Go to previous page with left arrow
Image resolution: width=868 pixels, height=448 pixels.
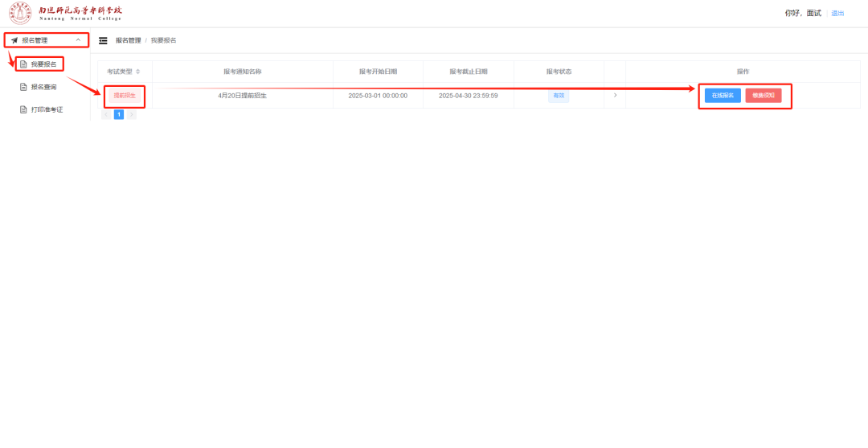tap(106, 115)
